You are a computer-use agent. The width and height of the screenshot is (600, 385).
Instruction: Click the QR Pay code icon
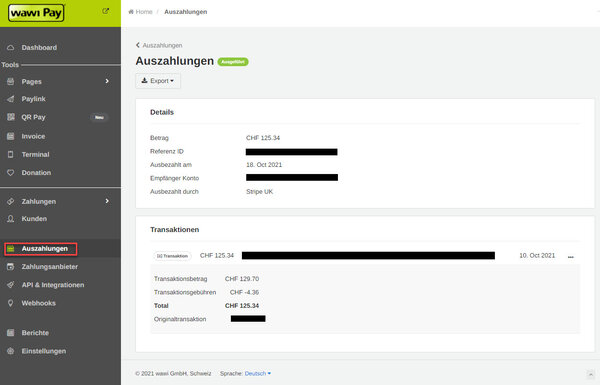pos(11,117)
